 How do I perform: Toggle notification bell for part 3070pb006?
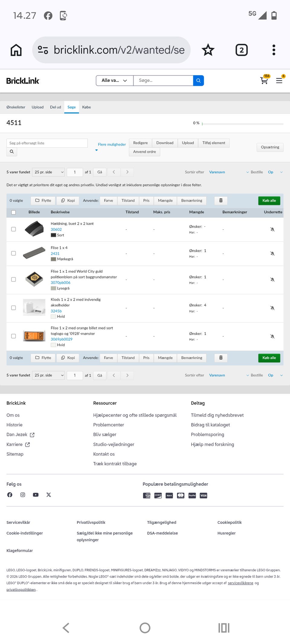(272, 280)
